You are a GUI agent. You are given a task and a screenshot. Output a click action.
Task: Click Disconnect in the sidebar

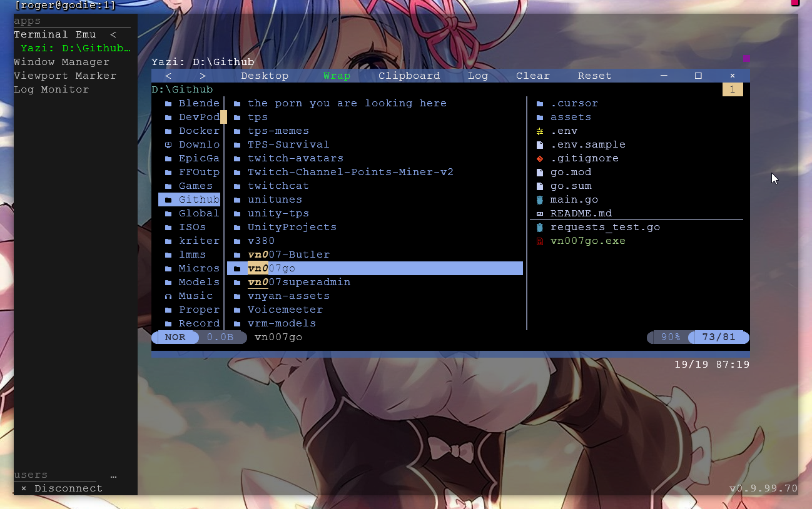68,488
